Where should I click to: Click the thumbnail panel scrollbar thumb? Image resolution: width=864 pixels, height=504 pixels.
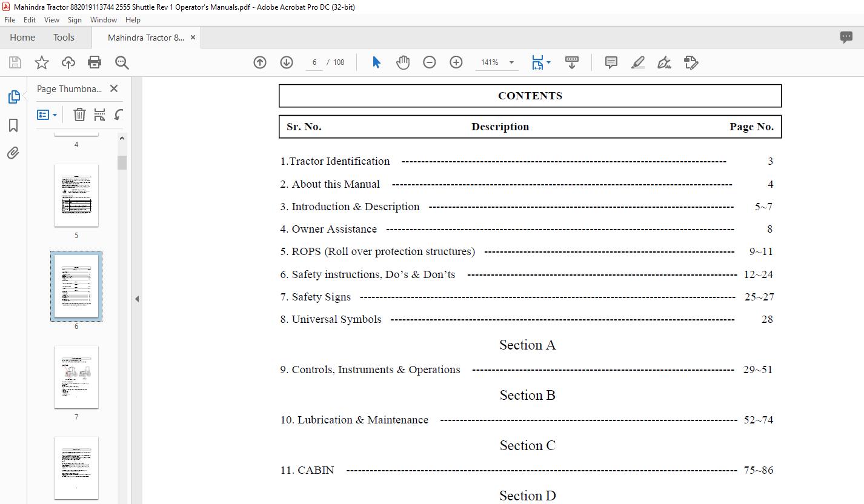pyautogui.click(x=122, y=162)
